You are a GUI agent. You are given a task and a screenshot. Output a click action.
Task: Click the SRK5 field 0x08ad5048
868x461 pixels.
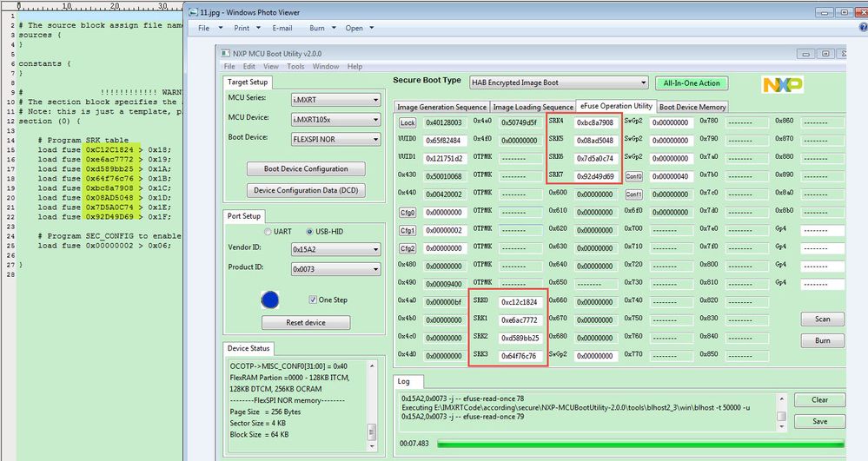pos(595,141)
